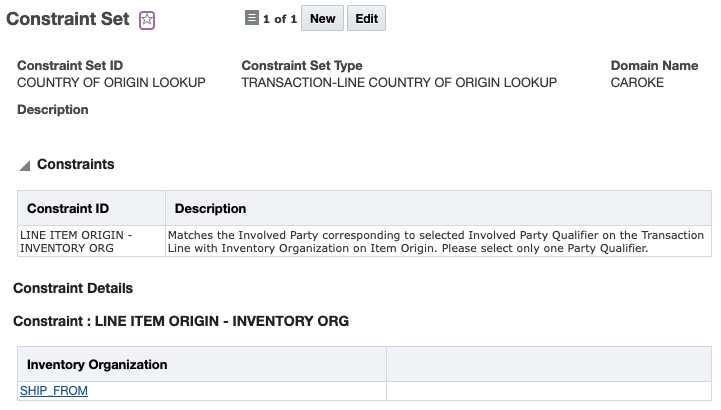721x410 pixels.
Task: Click the empty cell beside SHIP_FROM
Action: coord(548,391)
